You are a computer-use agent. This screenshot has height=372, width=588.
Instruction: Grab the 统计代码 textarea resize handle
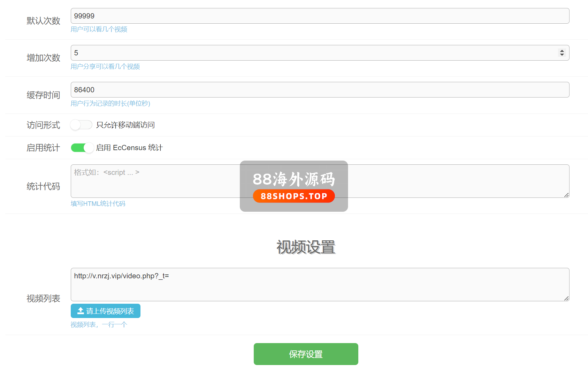click(x=566, y=195)
